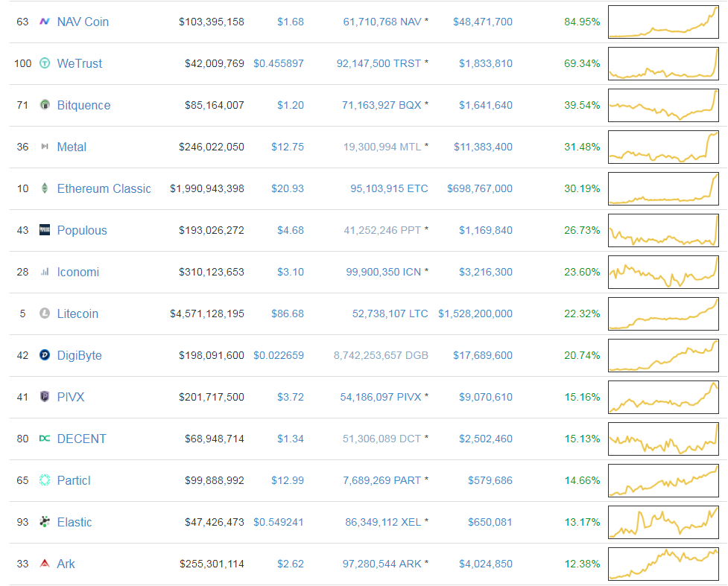Viewport: 728px width, 586px height.
Task: Click the NAV Coin logo icon
Action: point(45,22)
